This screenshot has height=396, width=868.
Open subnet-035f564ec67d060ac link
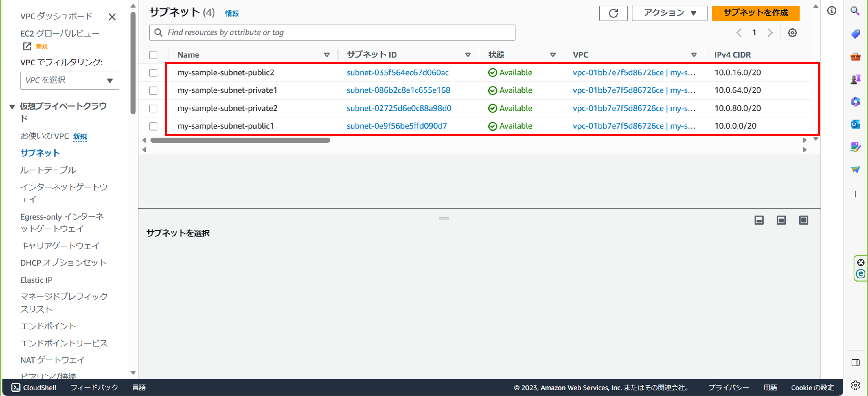point(398,72)
